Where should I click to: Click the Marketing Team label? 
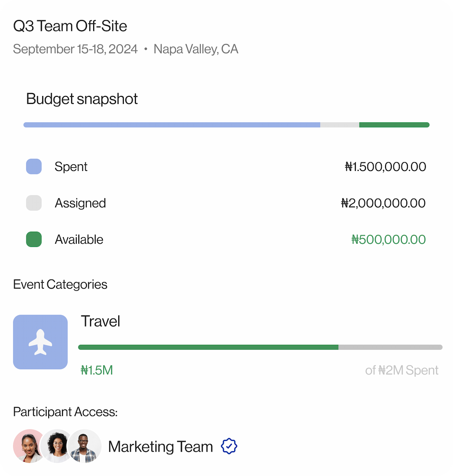point(161,447)
